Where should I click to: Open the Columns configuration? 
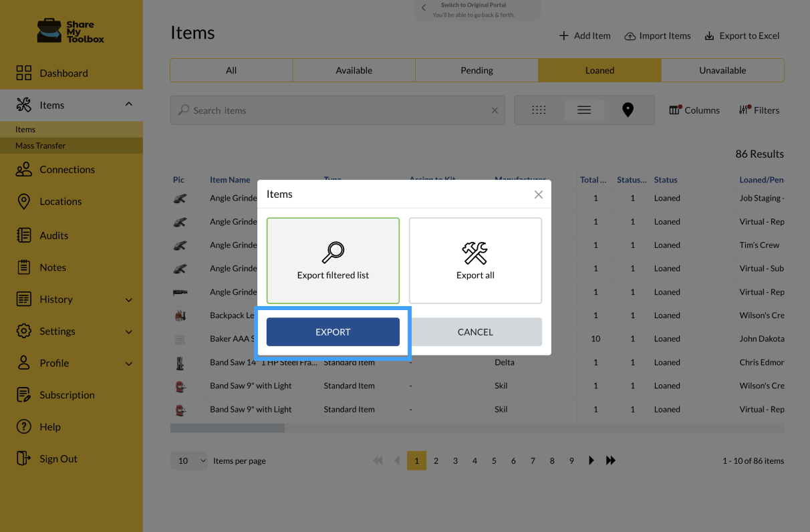(x=694, y=110)
